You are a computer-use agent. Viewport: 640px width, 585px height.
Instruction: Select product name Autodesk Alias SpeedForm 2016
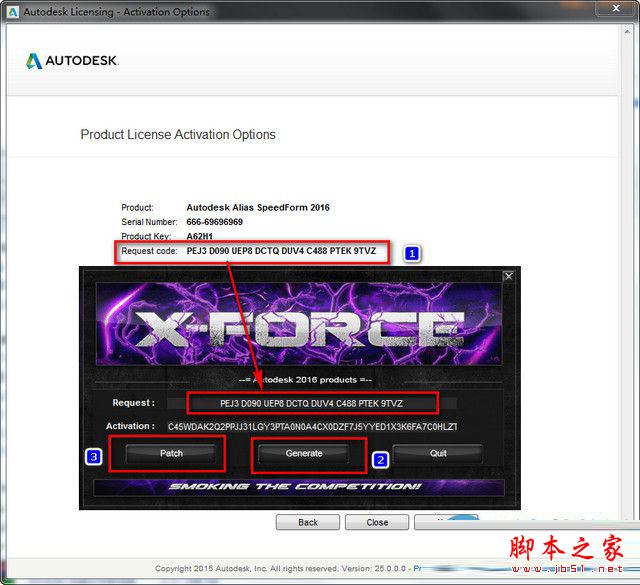[x=258, y=207]
